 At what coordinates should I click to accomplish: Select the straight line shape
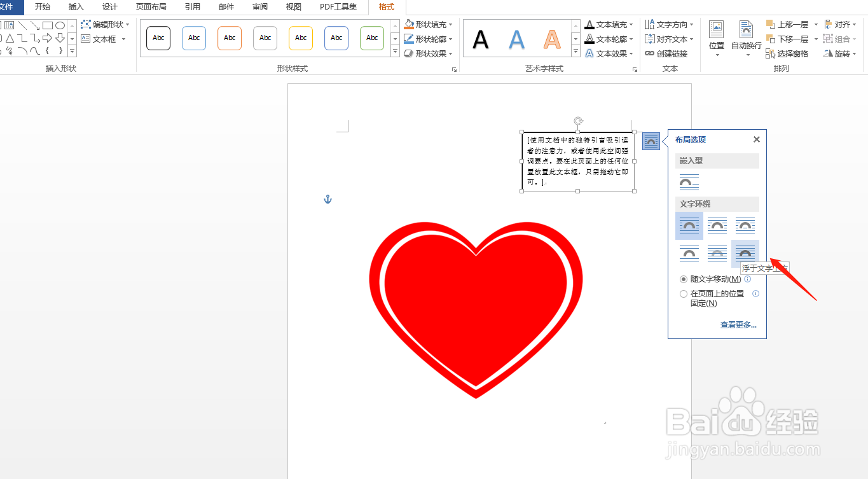pyautogui.click(x=22, y=25)
